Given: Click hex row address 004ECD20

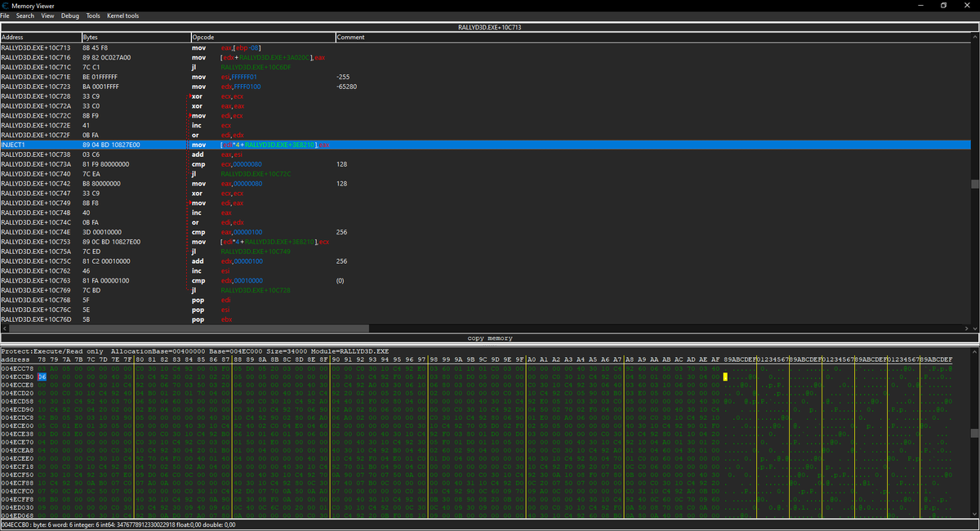Looking at the screenshot, I should coord(16,393).
